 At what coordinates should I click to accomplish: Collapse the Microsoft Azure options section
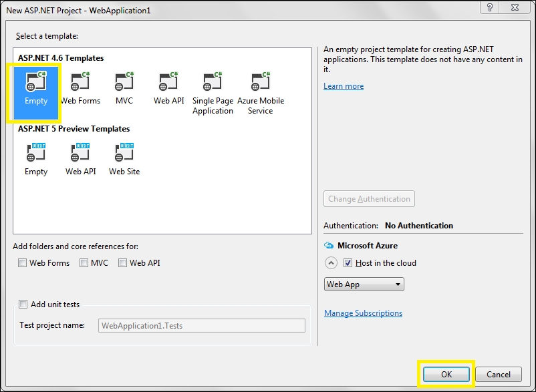coord(331,263)
